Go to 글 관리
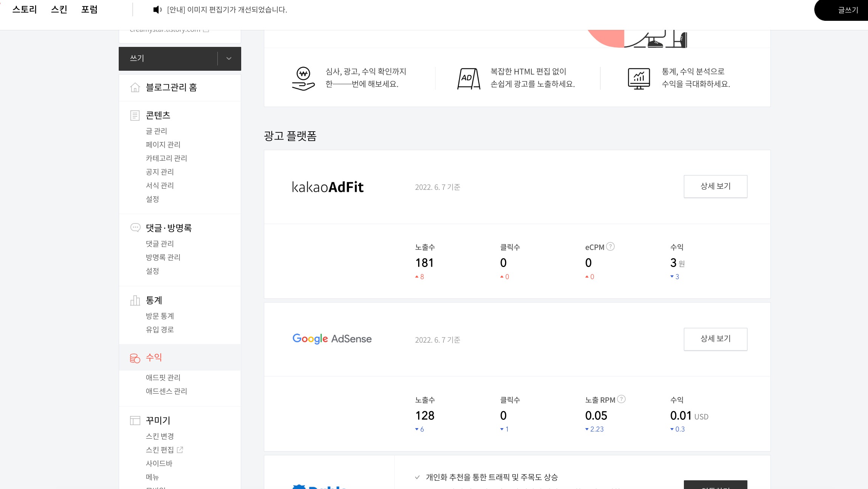The height and width of the screenshot is (489, 868). 157,131
